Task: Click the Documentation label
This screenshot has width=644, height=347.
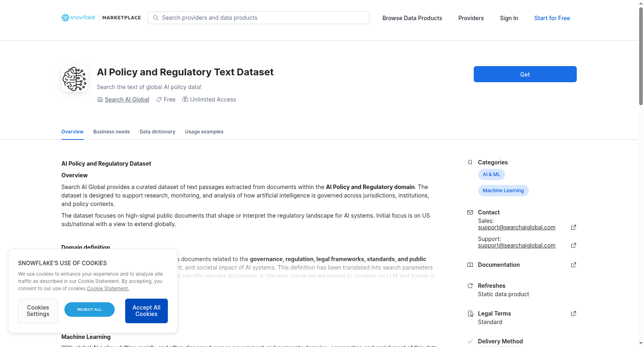Action: tap(499, 265)
